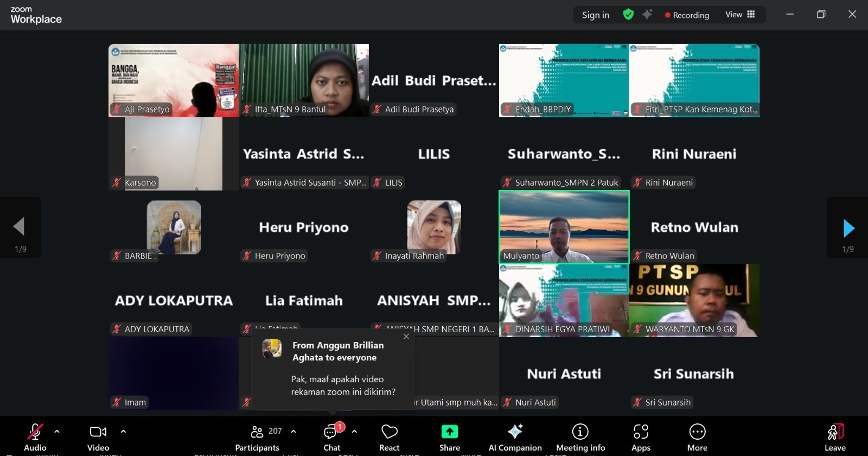Select Rini Nuraeni's tile
The width and height of the screenshot is (868, 456).
(694, 154)
